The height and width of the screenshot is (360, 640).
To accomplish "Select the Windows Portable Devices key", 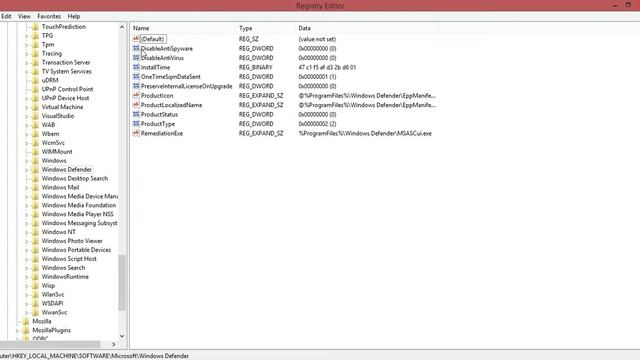I will pyautogui.click(x=76, y=250).
